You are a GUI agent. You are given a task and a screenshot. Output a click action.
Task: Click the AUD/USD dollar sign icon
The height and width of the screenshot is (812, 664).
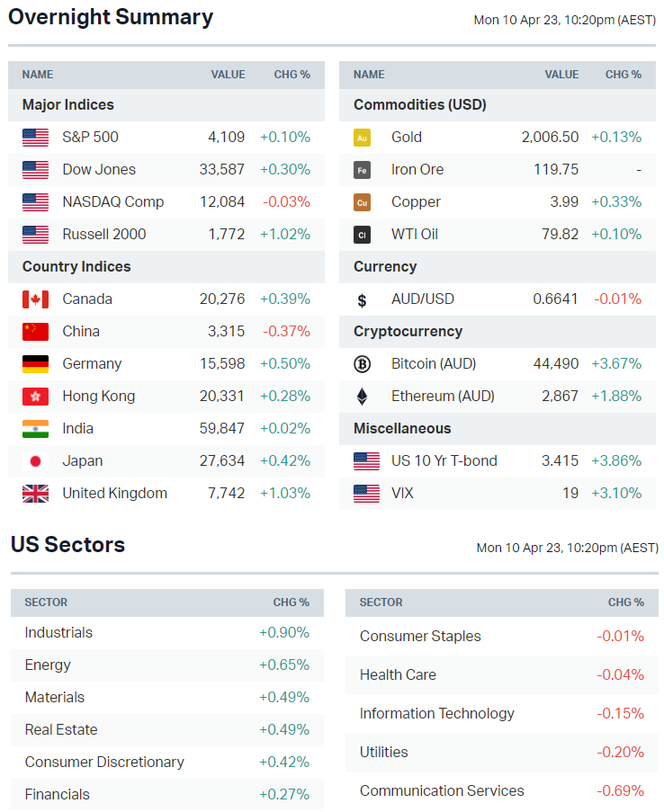click(x=362, y=299)
